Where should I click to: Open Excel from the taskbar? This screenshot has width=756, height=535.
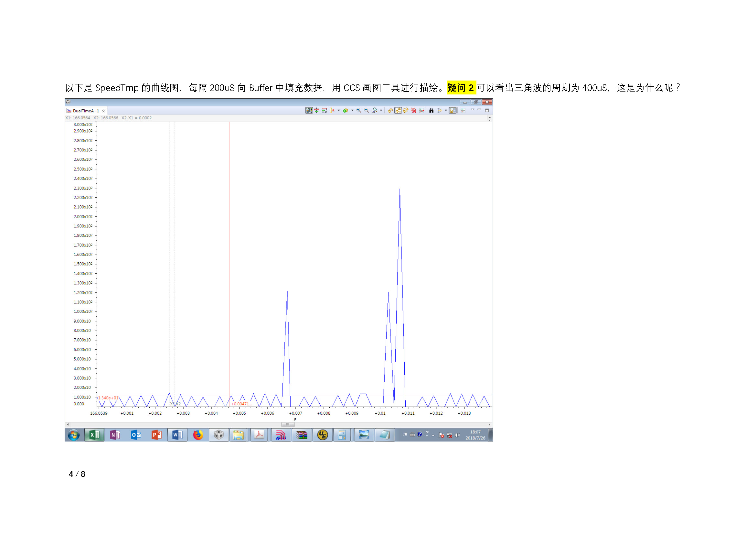(x=94, y=435)
